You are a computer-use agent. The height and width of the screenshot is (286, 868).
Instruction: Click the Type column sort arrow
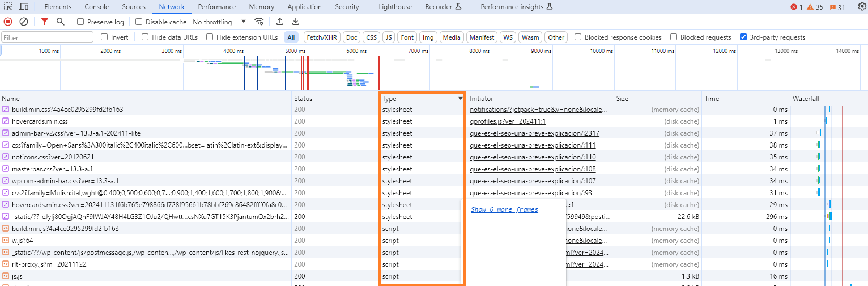coord(460,99)
